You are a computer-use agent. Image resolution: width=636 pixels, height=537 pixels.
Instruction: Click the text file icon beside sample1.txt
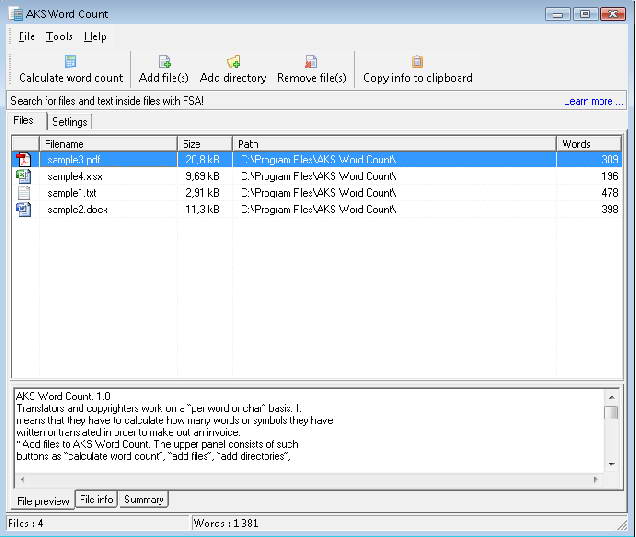point(24,193)
